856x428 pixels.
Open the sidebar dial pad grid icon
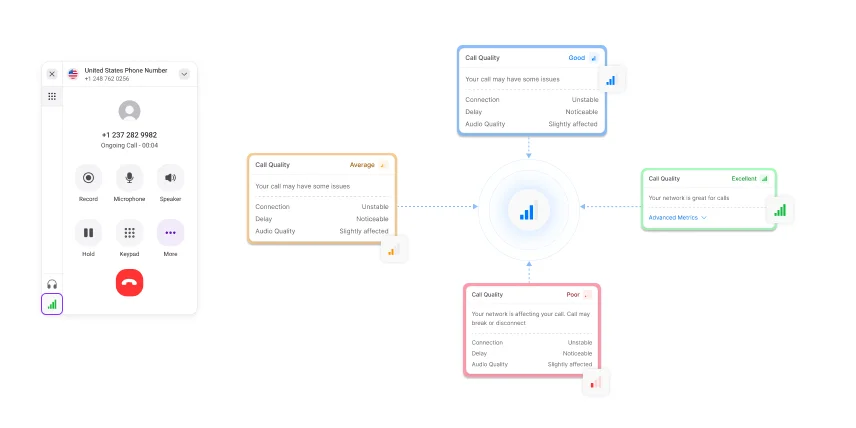click(52, 97)
